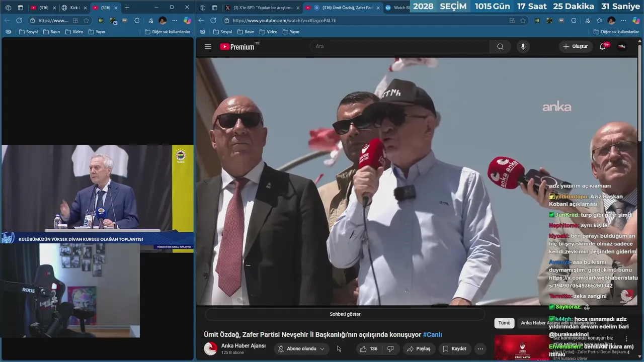Screen dimensions: 644x362
Task: Open right browser profile avatar
Action: pyautogui.click(x=611, y=21)
